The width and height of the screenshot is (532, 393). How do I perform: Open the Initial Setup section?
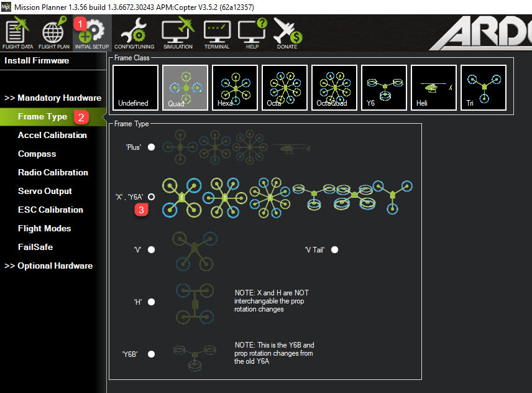pyautogui.click(x=91, y=32)
